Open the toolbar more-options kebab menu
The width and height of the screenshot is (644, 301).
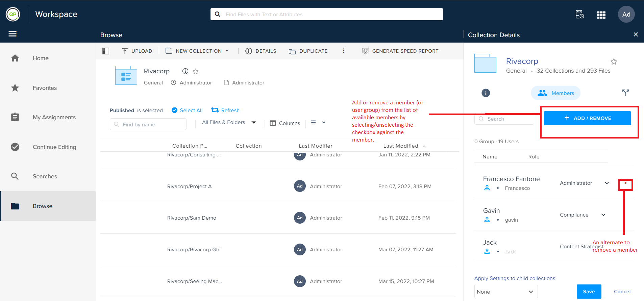tap(344, 51)
